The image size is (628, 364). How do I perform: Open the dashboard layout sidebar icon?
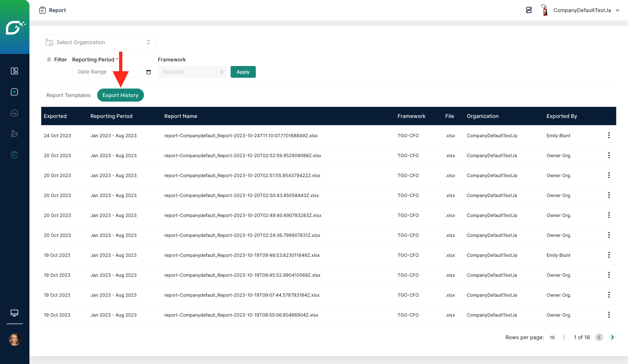[x=14, y=71]
